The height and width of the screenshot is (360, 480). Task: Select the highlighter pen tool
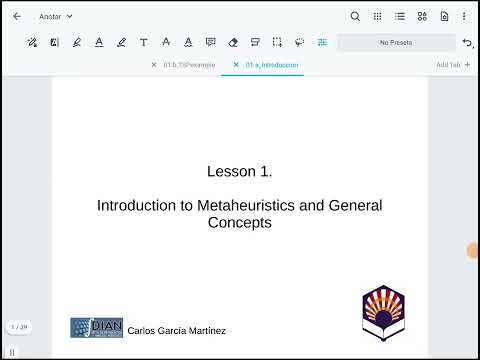(77, 42)
